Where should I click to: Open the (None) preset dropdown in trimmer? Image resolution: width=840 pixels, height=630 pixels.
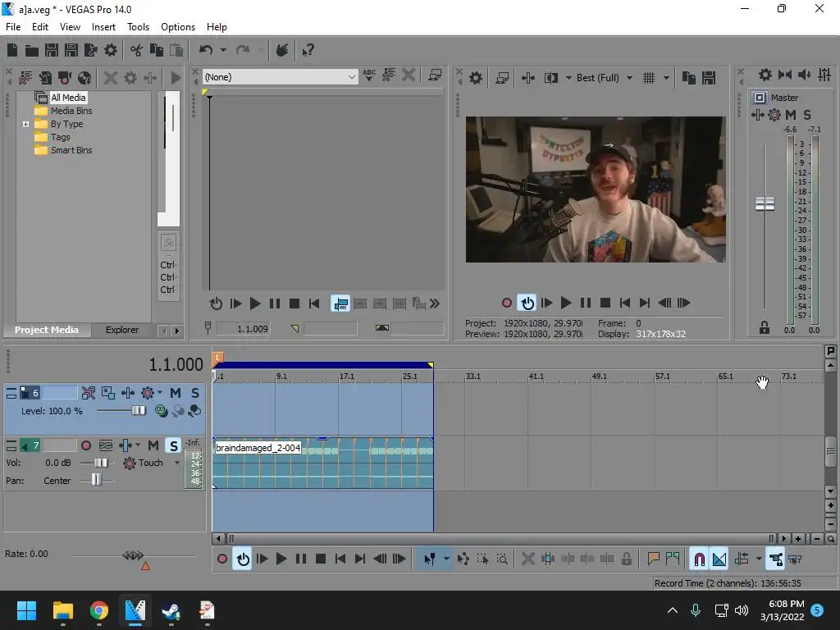(351, 77)
